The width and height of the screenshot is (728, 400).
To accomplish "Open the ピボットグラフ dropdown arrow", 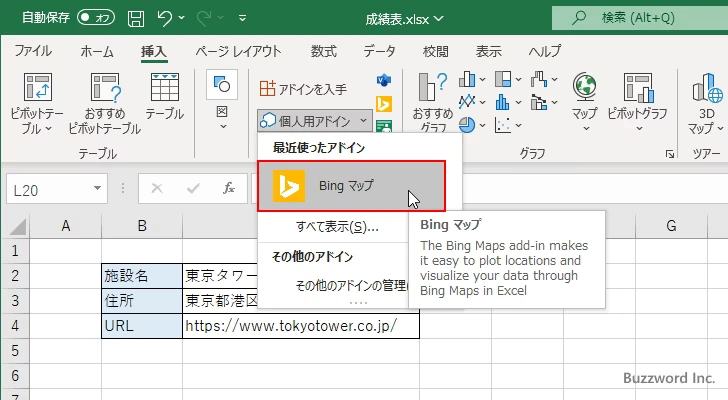I will [639, 129].
